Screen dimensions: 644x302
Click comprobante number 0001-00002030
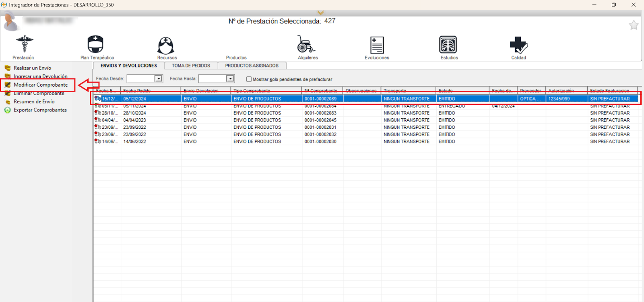(320, 142)
